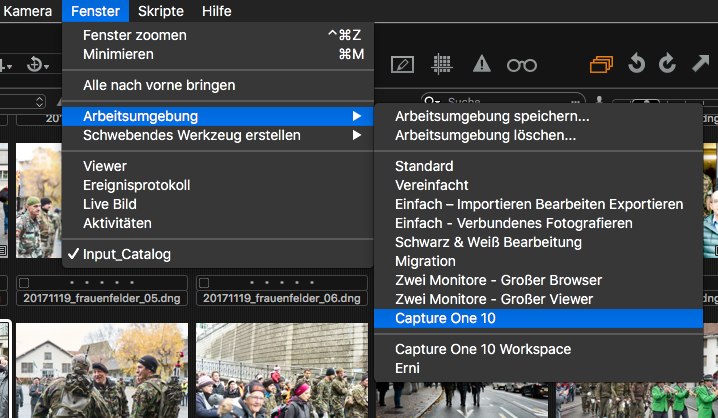
Task: Choose Fenster zoomen
Action: [218, 35]
